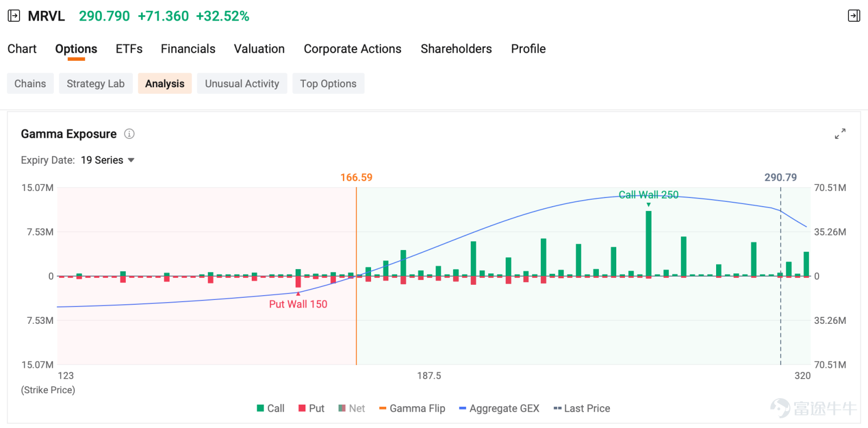Screen dimensions: 868x428
Task: Click the +32.52% change value
Action: (222, 16)
